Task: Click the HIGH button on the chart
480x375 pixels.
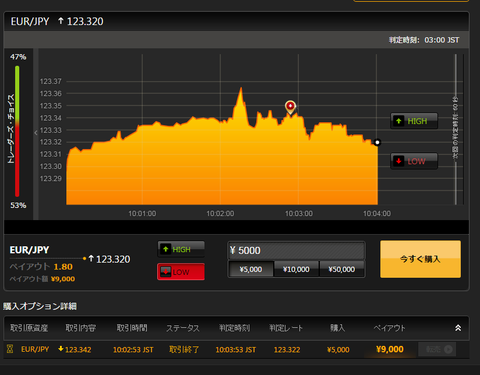Action: [414, 121]
